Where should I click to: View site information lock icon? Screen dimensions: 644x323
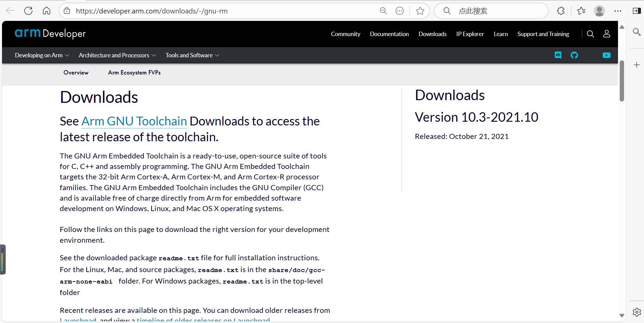point(67,11)
